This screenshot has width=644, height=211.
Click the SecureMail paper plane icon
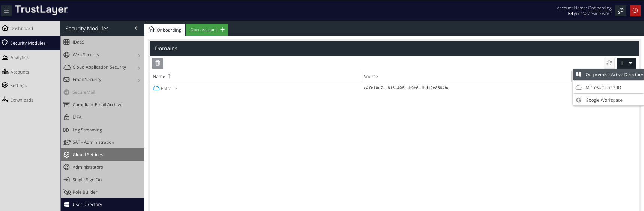pos(66,92)
